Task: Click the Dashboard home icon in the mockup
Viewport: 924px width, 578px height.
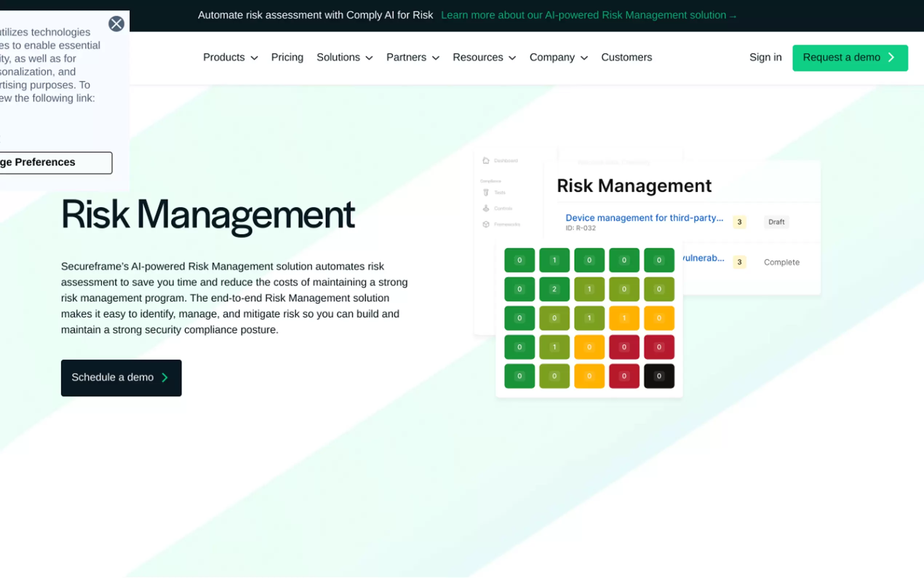Action: coord(486,161)
